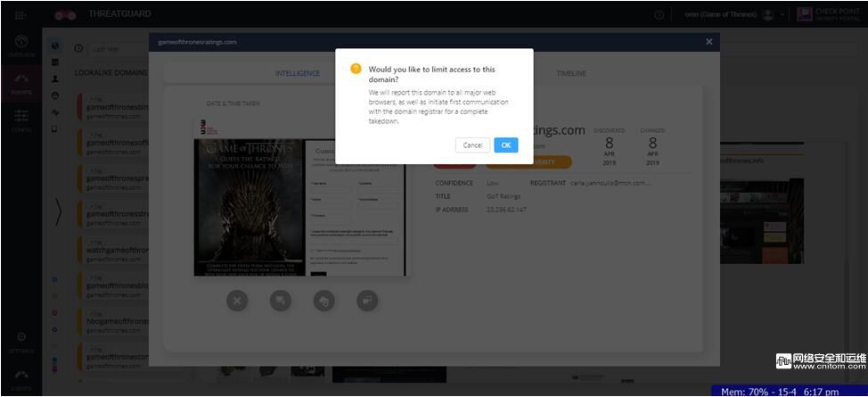Select the gameofthronespra lookalike domain row

(113, 179)
